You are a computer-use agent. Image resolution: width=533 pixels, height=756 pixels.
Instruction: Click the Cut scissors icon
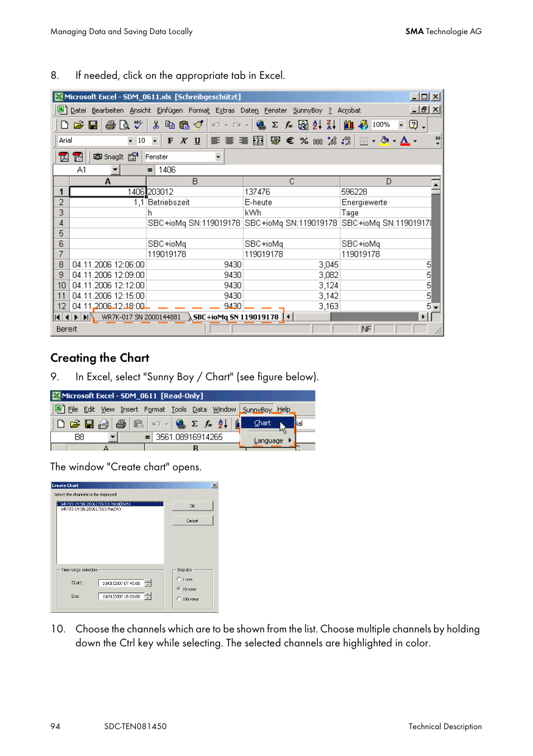point(156,125)
